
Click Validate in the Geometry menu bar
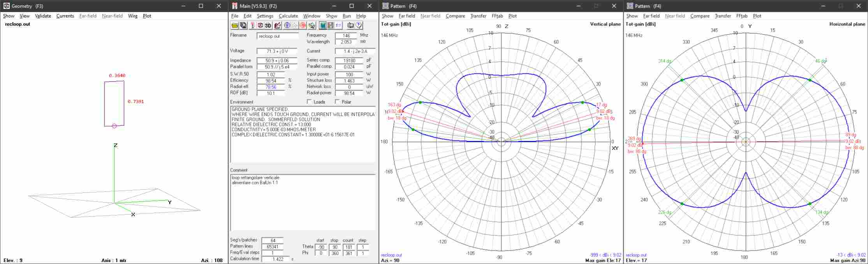pos(43,16)
